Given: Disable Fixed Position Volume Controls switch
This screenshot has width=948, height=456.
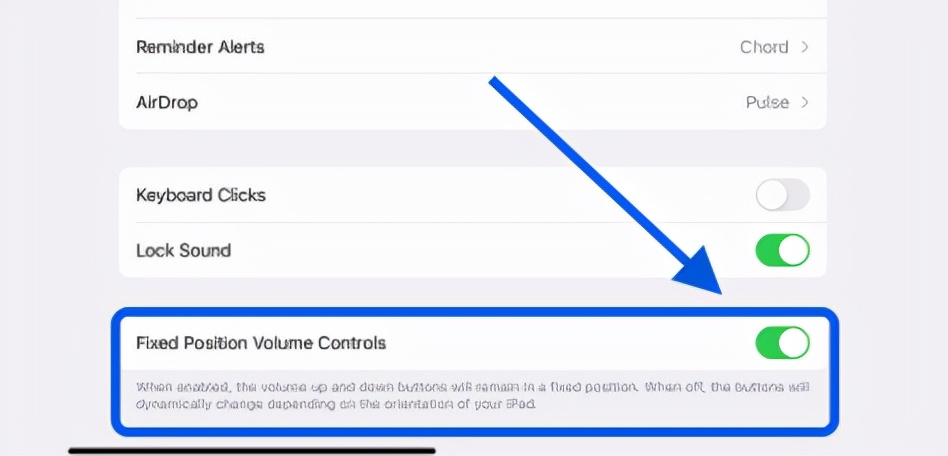Looking at the screenshot, I should (782, 343).
